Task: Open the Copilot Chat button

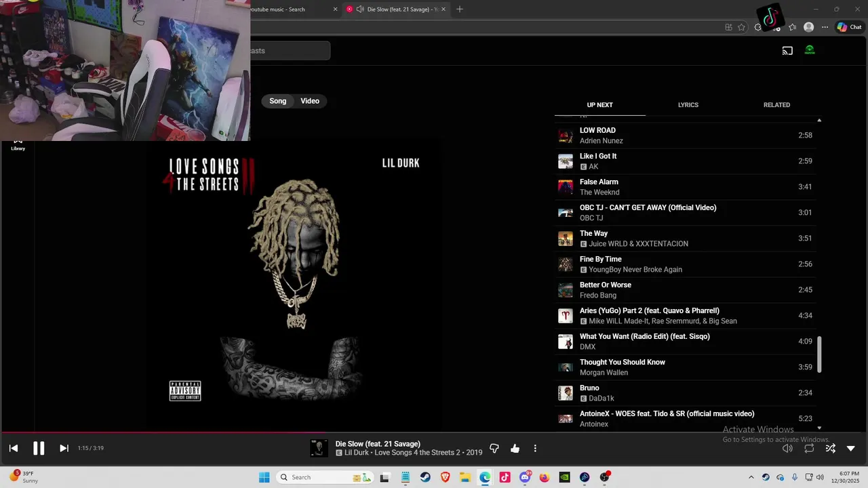Action: point(849,27)
